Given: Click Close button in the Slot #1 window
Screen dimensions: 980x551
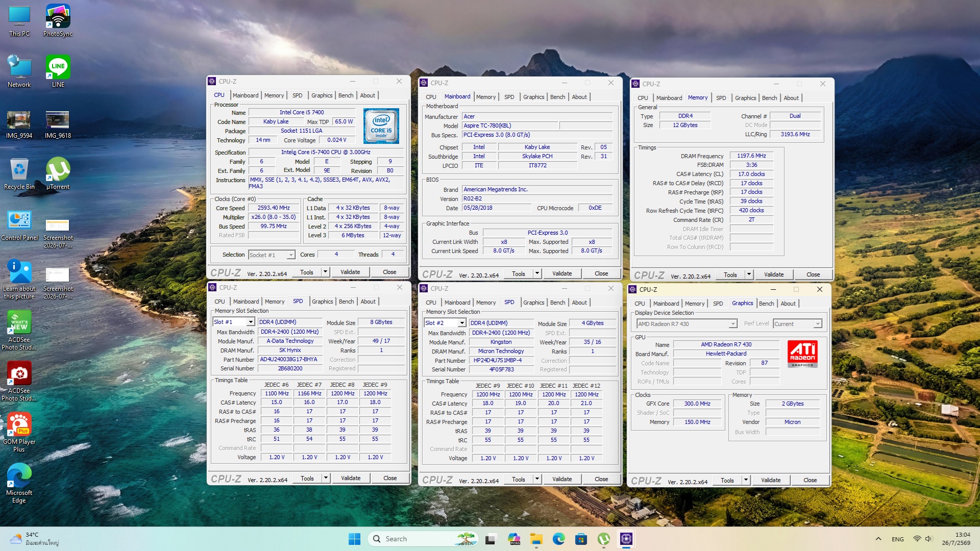Looking at the screenshot, I should tap(390, 478).
